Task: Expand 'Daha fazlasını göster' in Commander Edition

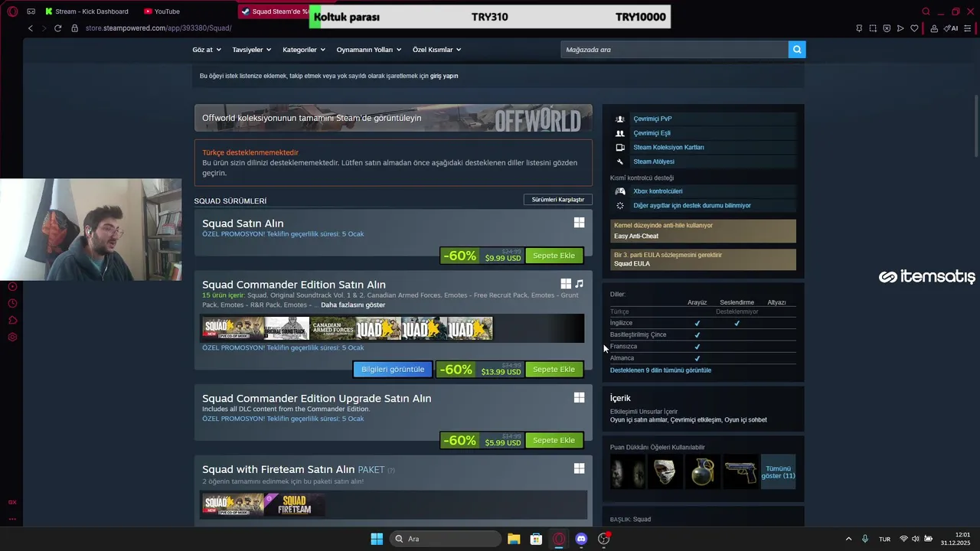Action: point(353,305)
